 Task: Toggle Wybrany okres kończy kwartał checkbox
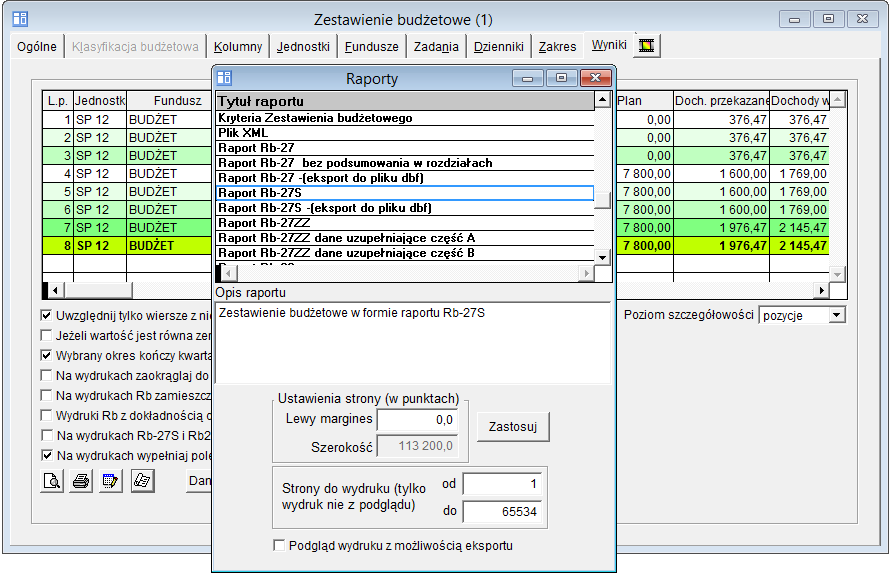pyautogui.click(x=46, y=356)
